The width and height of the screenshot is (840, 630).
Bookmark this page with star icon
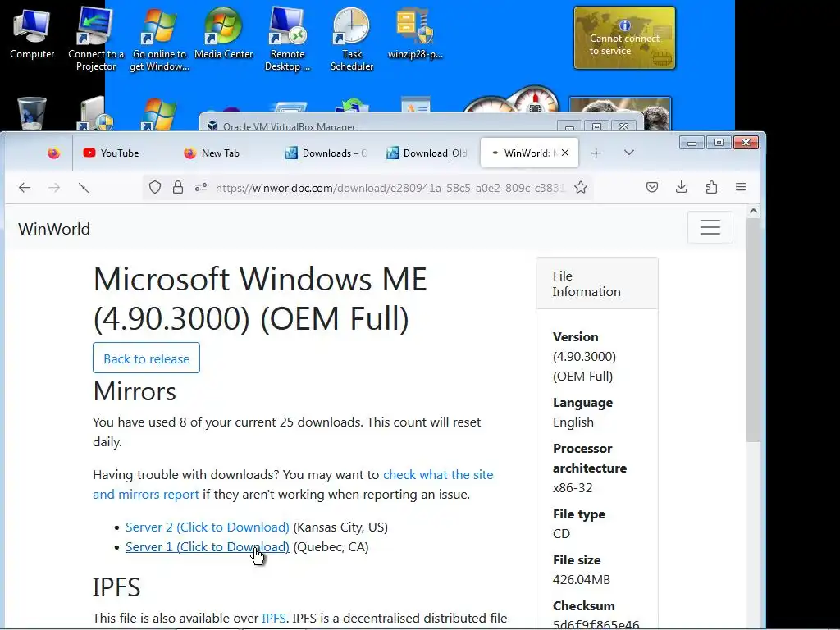[x=581, y=188]
